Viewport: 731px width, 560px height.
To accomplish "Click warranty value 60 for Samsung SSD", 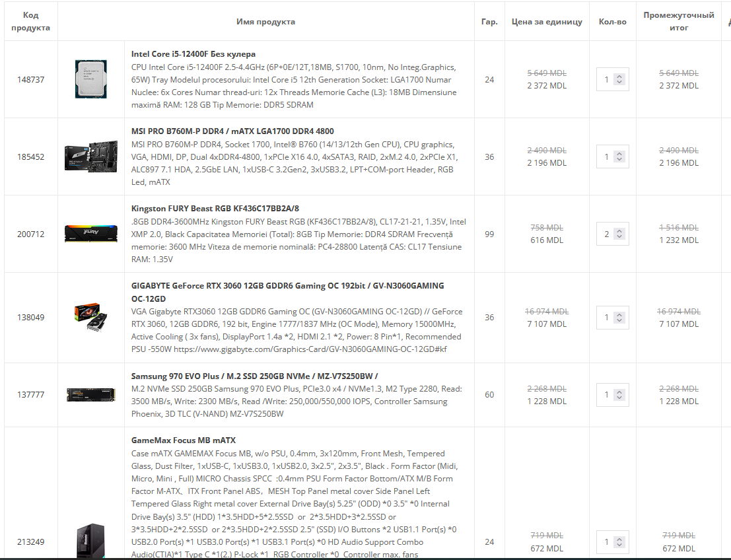I will point(489,395).
